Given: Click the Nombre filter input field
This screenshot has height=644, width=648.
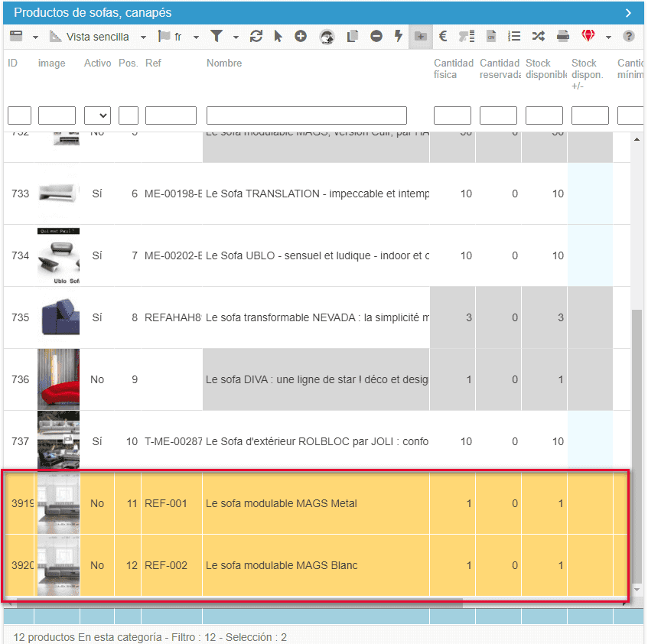Looking at the screenshot, I should (x=306, y=115).
